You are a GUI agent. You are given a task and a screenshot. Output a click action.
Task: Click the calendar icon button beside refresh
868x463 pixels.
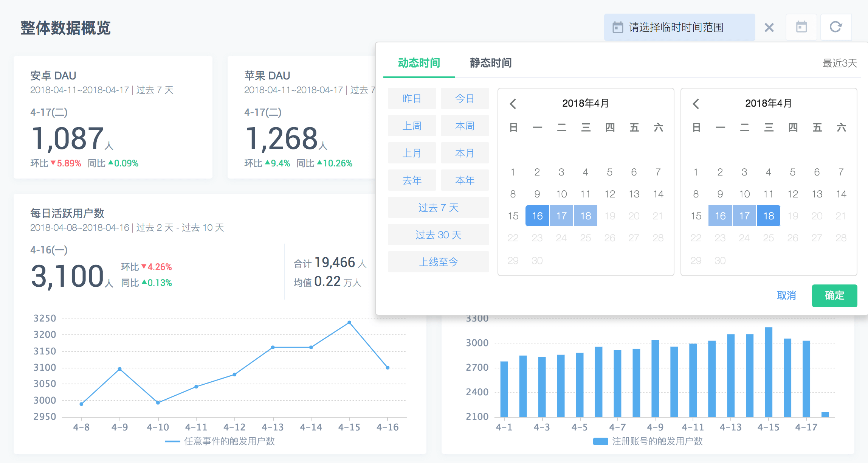801,27
